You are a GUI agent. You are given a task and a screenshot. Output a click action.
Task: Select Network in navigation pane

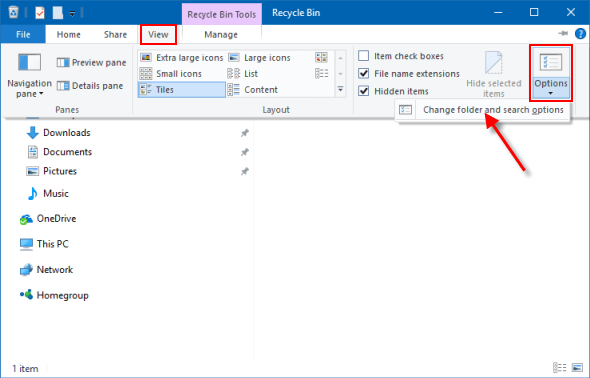46,270
